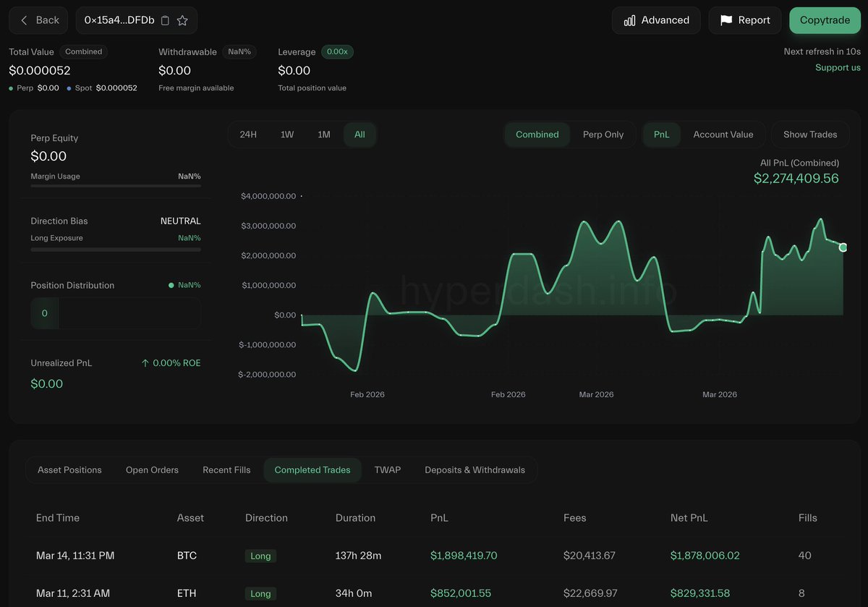Click the green chart endpoint marker
Image resolution: width=868 pixels, height=607 pixels.
pyautogui.click(x=843, y=247)
